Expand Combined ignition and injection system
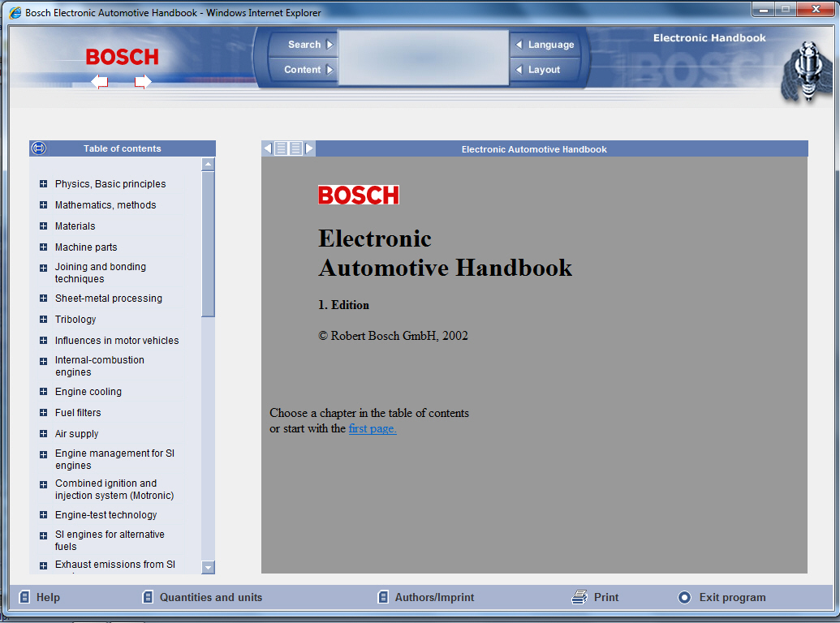Screen dimensions: 840x623 pyautogui.click(x=43, y=484)
